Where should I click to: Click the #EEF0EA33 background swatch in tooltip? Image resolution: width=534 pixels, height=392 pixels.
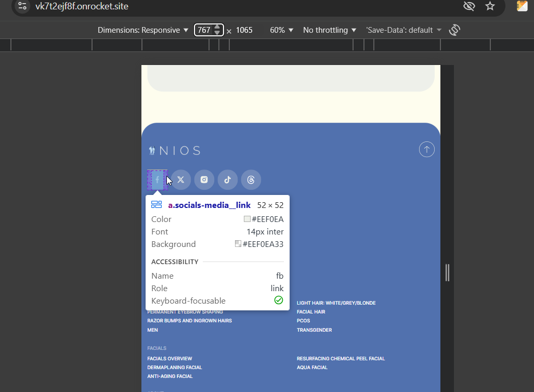pos(238,244)
